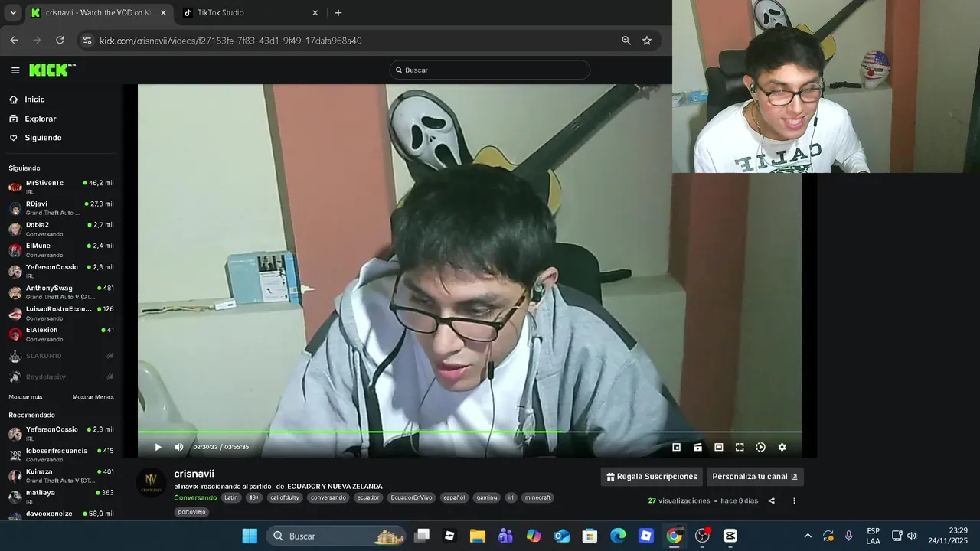Screen dimensions: 980x551
Task: Select the Latin tag
Action: click(x=230, y=497)
